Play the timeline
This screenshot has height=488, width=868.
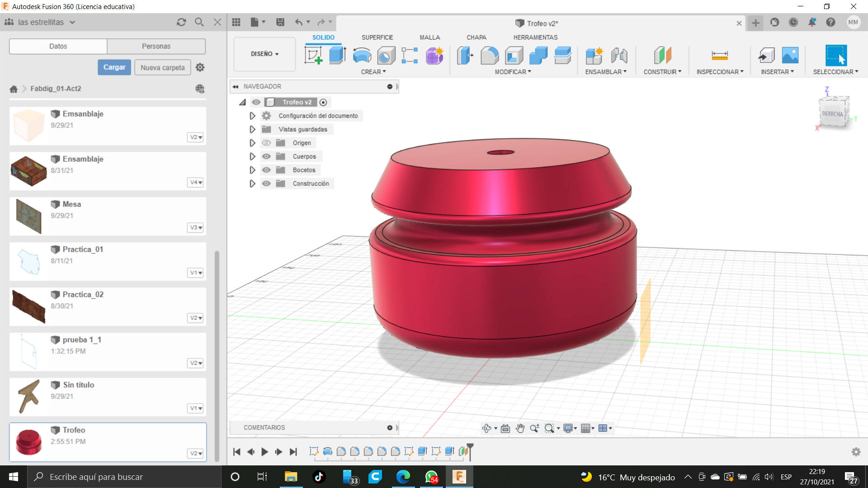coord(265,452)
